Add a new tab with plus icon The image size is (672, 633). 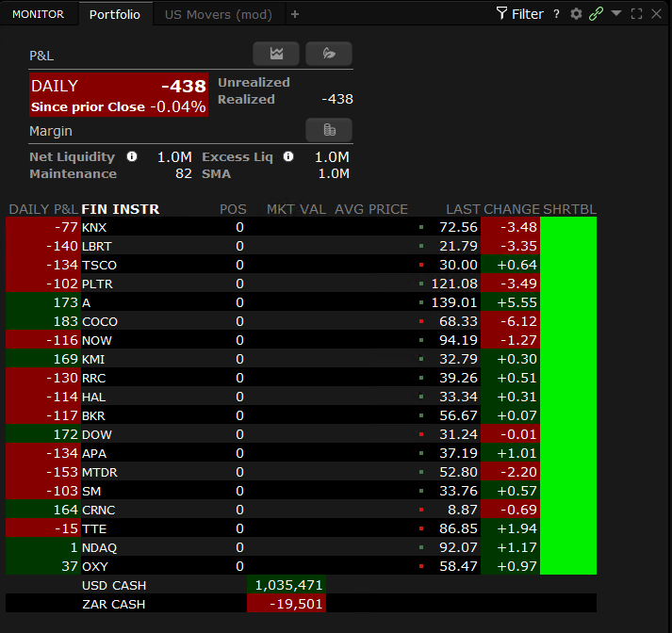tap(295, 14)
